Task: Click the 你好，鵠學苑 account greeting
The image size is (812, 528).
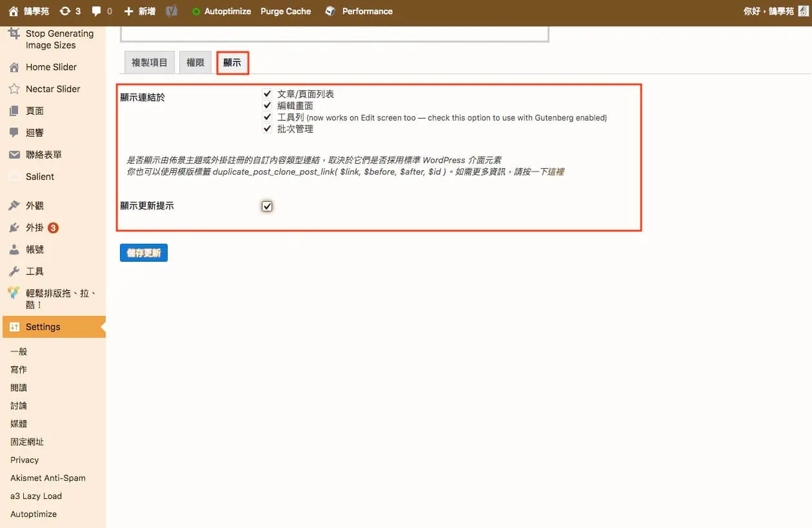Action: coord(769,11)
